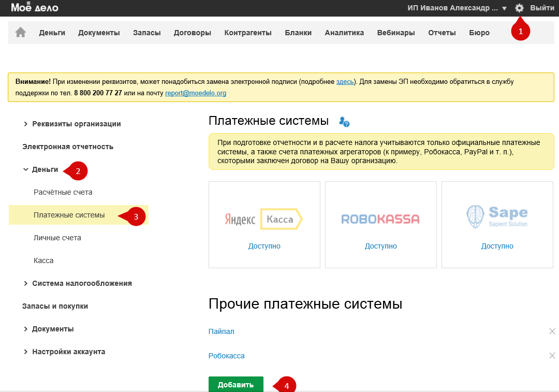Click Доступно under ROBOKASSA

(381, 246)
